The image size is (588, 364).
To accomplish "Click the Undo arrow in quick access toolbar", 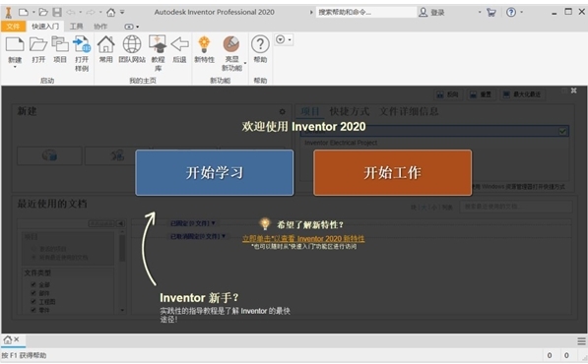I will click(71, 13).
